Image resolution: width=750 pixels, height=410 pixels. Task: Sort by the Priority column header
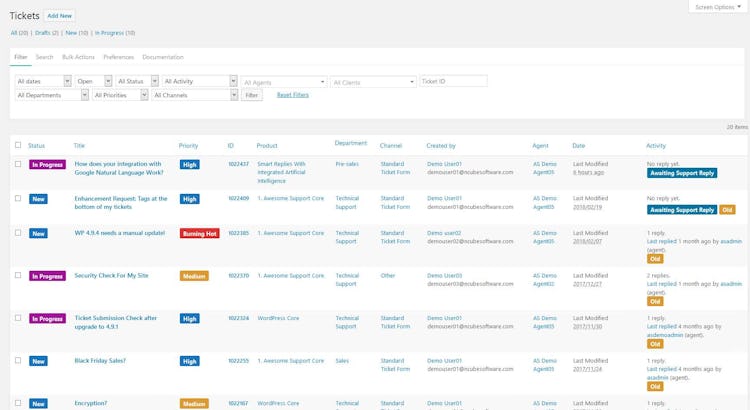188,145
